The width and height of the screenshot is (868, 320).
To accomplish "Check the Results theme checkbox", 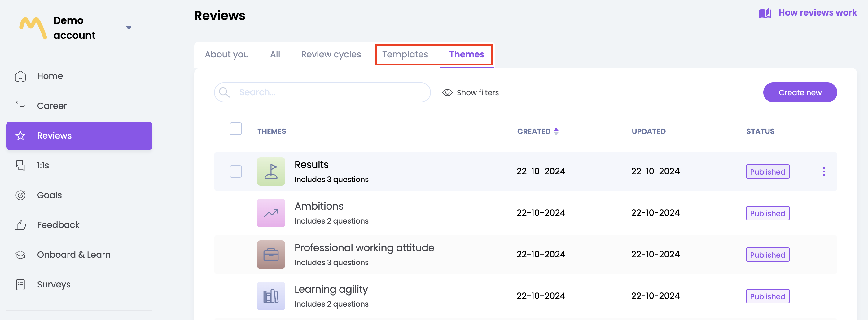I will [235, 171].
